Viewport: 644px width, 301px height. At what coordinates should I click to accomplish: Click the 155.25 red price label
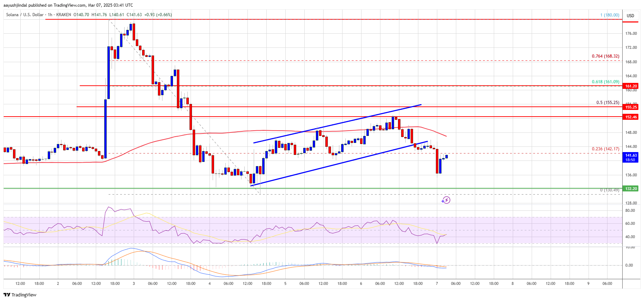click(x=631, y=107)
